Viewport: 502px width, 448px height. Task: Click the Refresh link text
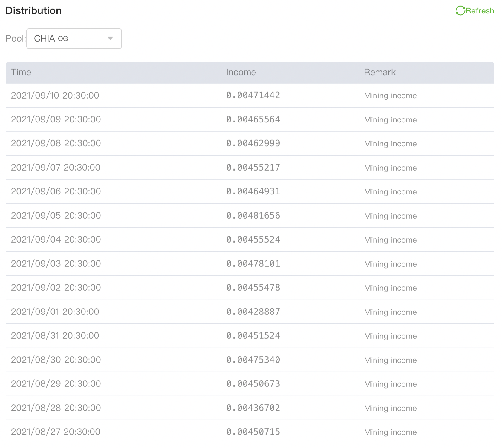480,11
